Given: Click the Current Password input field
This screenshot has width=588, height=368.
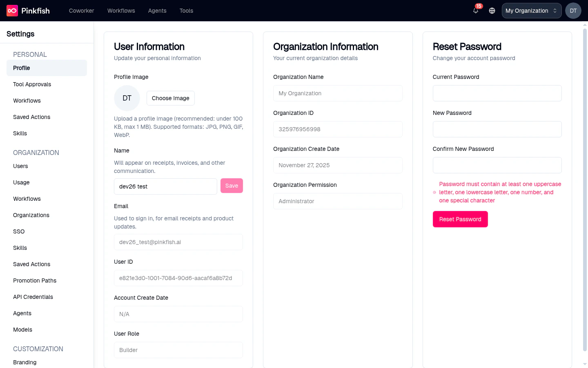Looking at the screenshot, I should 497,93.
